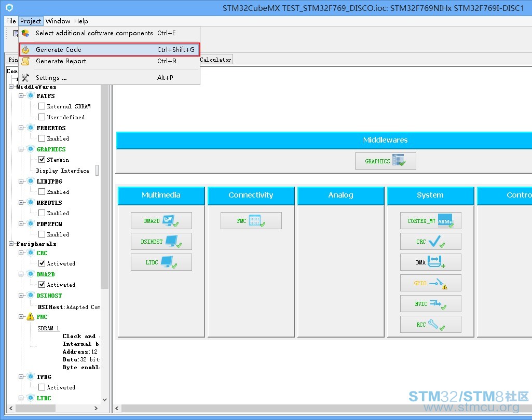Open the Window menu
The width and height of the screenshot is (532, 420).
(58, 21)
